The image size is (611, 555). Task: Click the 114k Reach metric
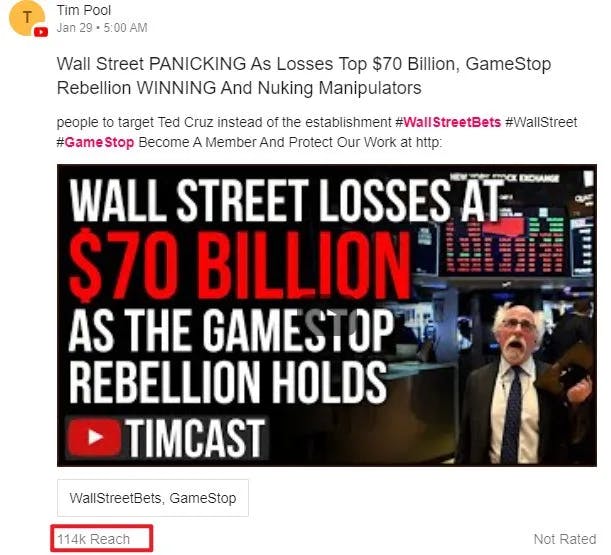pos(94,539)
